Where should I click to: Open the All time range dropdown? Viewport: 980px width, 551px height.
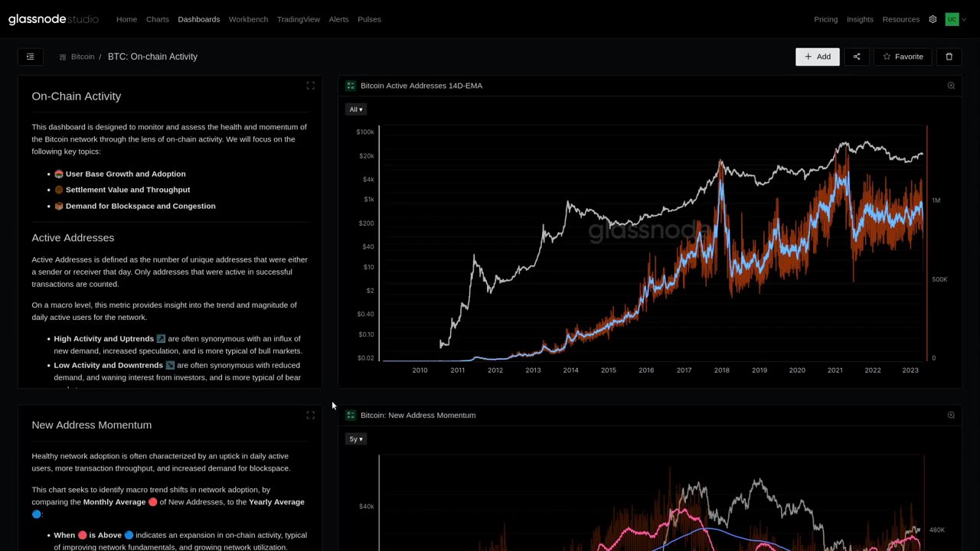355,109
